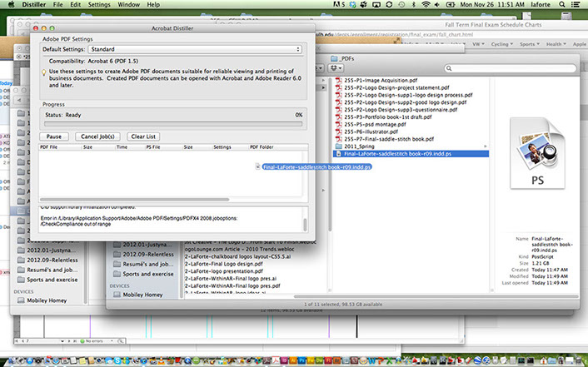588x367 pixels.
Task: Open the Default Settings dropdown
Action: pyautogui.click(x=195, y=49)
